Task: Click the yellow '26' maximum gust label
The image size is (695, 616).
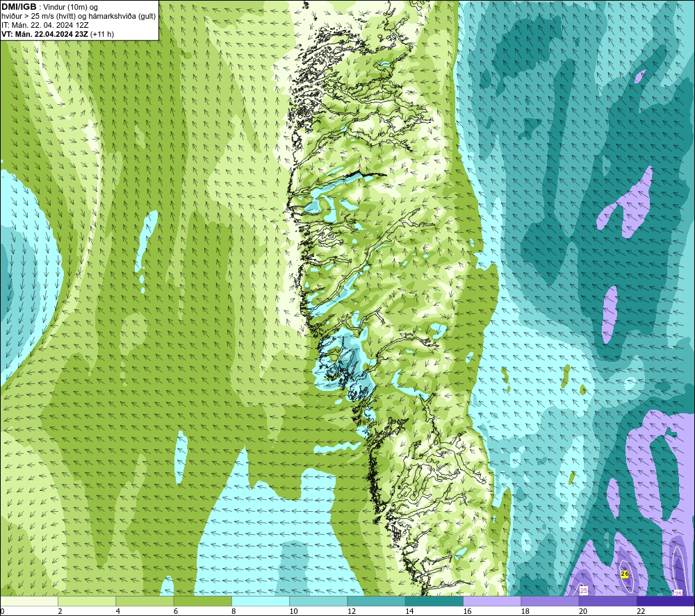Action: tap(625, 574)
